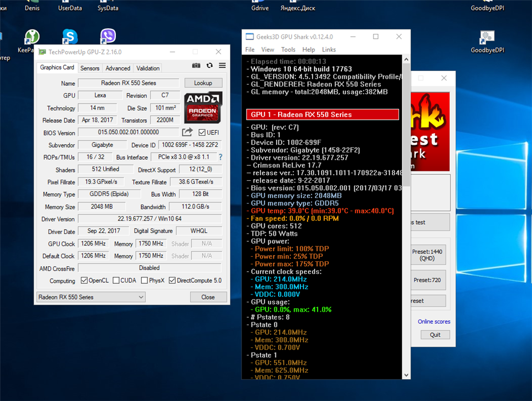Click the BIOS Version field value
Viewport: 532px width, 401px height.
point(129,132)
